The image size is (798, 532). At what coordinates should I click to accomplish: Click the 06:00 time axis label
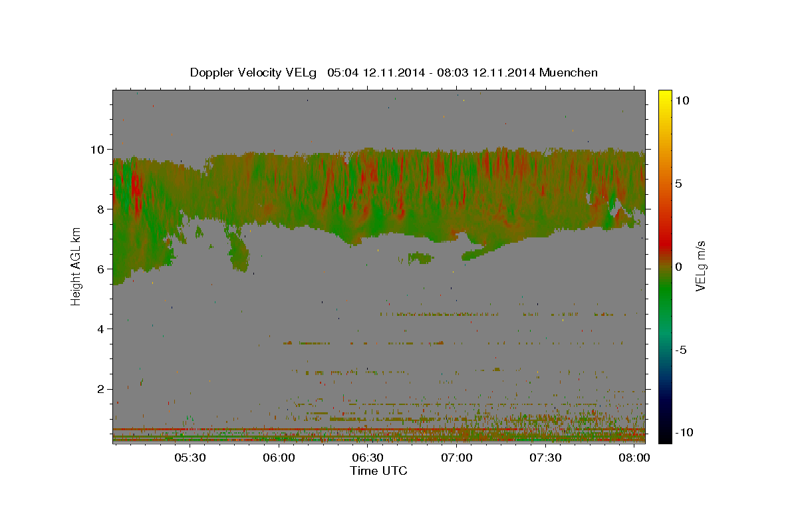point(279,458)
